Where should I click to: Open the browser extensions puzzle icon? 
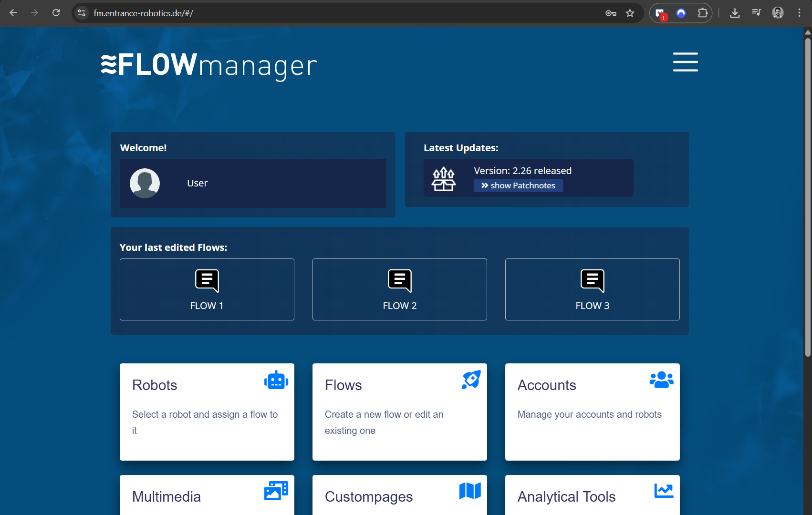[x=702, y=13]
